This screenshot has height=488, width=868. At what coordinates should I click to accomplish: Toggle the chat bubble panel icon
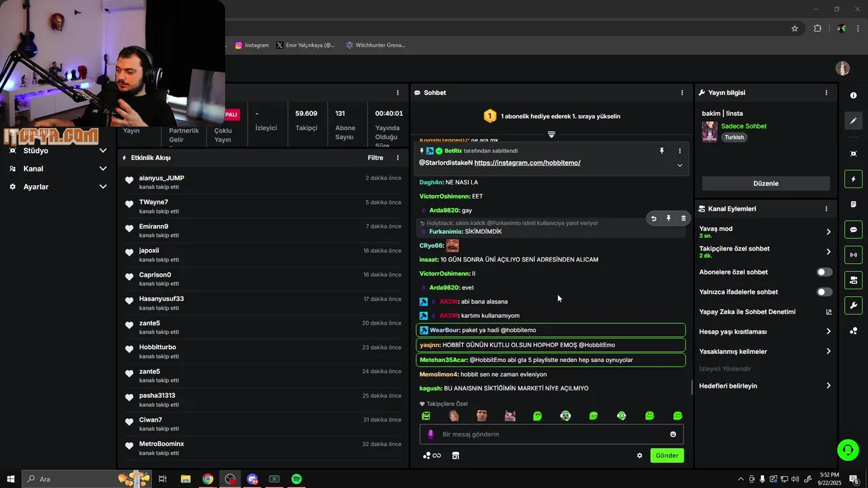(853, 230)
